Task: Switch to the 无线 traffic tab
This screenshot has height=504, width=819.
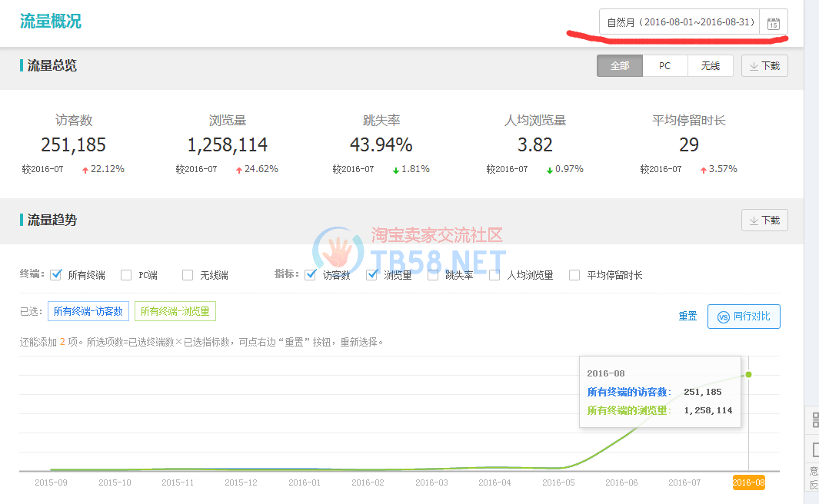Action: 710,66
